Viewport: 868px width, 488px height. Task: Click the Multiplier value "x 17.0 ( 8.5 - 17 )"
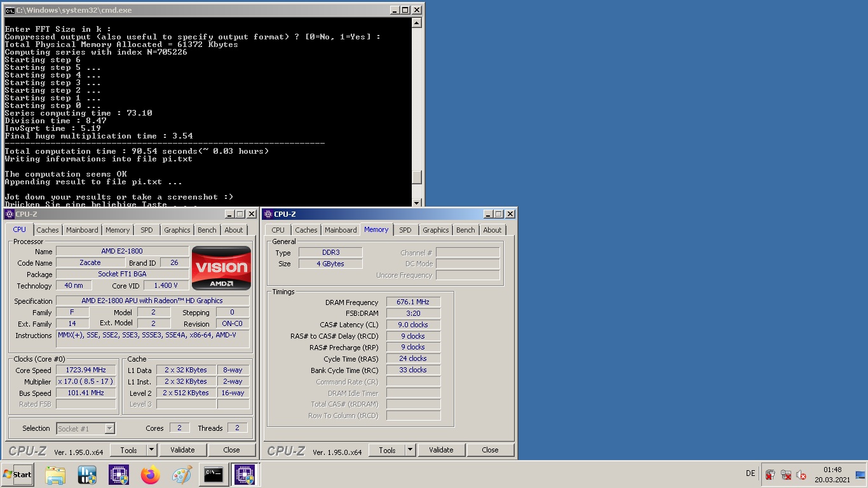point(86,381)
